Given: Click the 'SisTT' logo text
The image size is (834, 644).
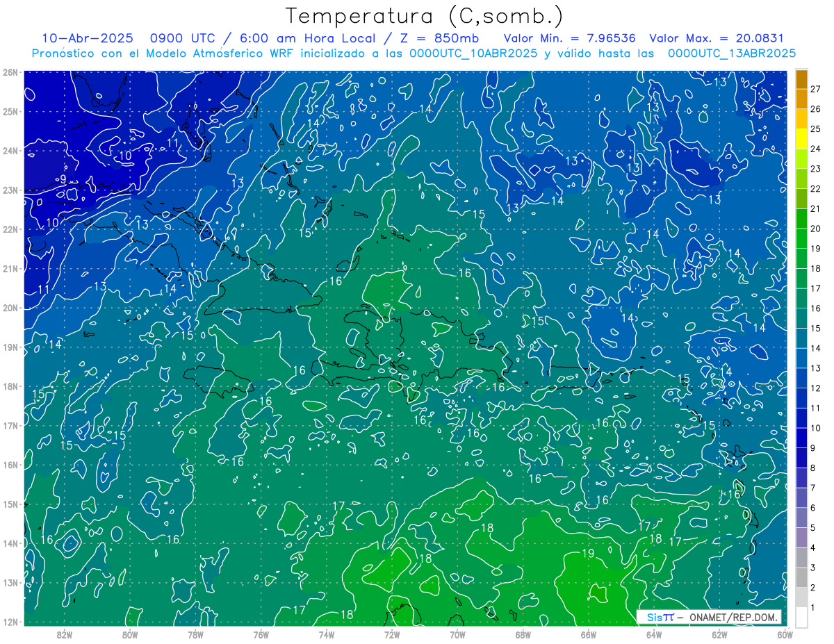Looking at the screenshot, I should tap(660, 617).
